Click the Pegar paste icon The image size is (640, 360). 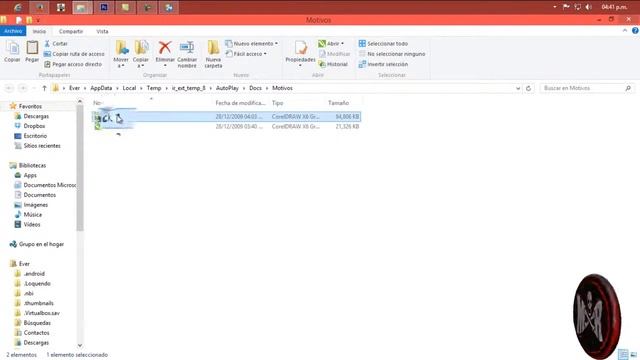[32, 48]
